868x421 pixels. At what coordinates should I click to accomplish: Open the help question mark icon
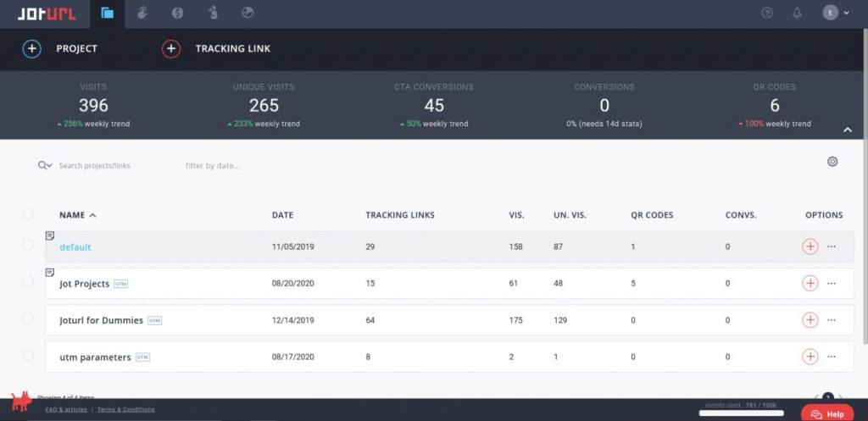click(x=766, y=13)
